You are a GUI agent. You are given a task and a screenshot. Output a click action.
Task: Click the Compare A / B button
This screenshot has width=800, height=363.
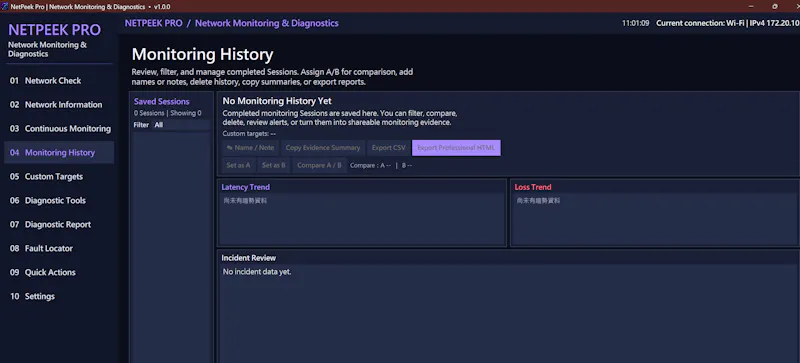[319, 165]
